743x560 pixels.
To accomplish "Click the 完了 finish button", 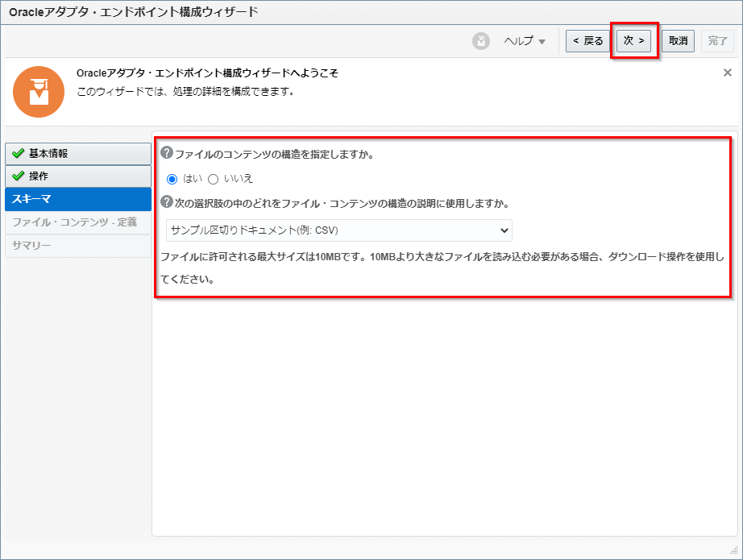I will 717,41.
